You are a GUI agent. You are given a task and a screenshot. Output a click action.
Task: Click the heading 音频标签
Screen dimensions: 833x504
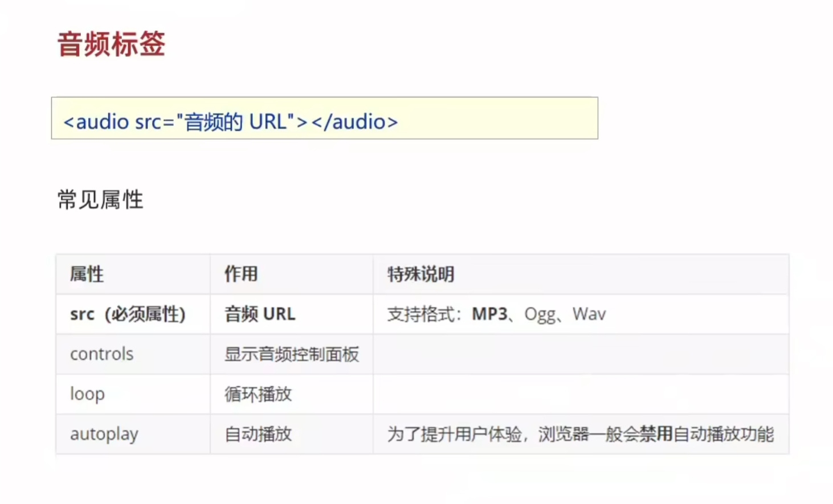click(111, 44)
